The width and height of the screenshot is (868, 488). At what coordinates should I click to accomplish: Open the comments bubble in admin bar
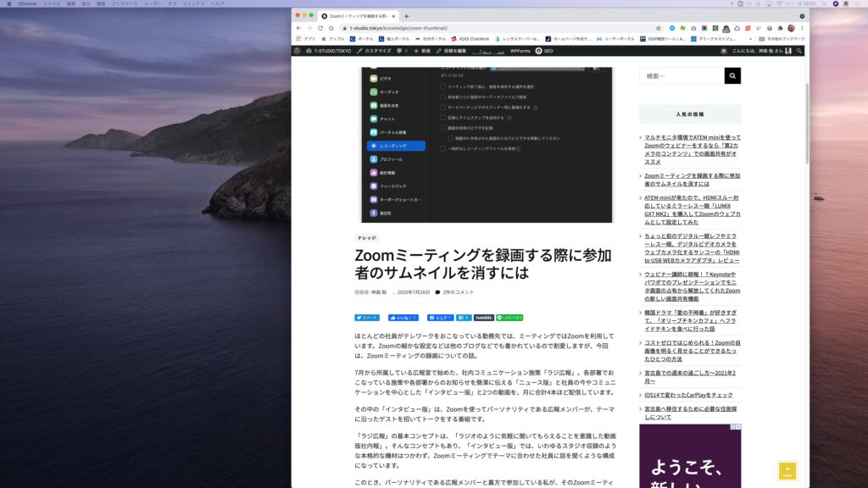(x=402, y=51)
